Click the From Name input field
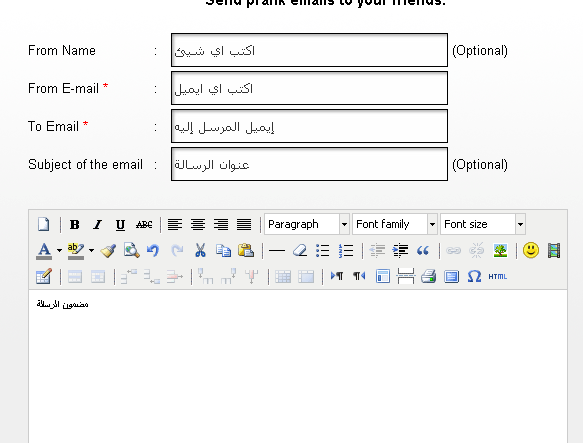 tap(309, 50)
